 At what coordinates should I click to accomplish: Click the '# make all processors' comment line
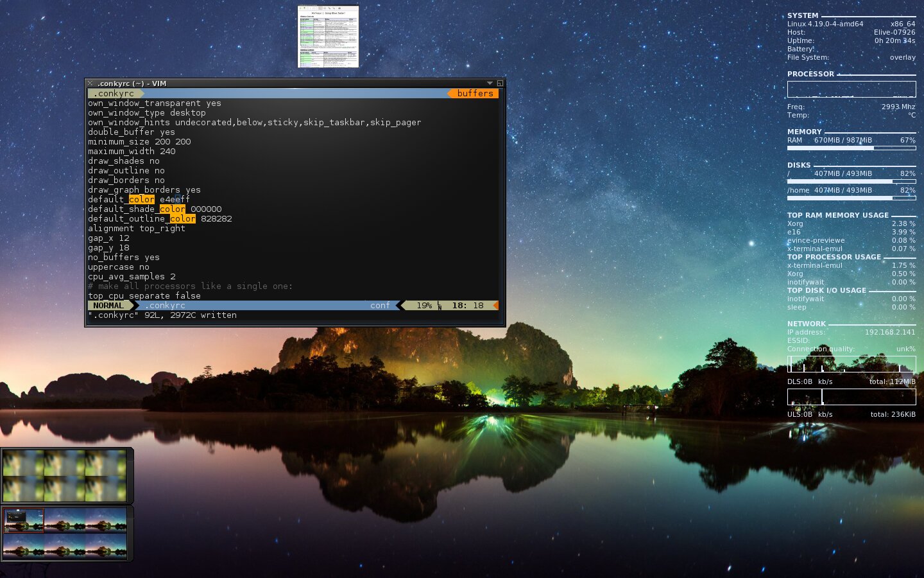point(191,286)
